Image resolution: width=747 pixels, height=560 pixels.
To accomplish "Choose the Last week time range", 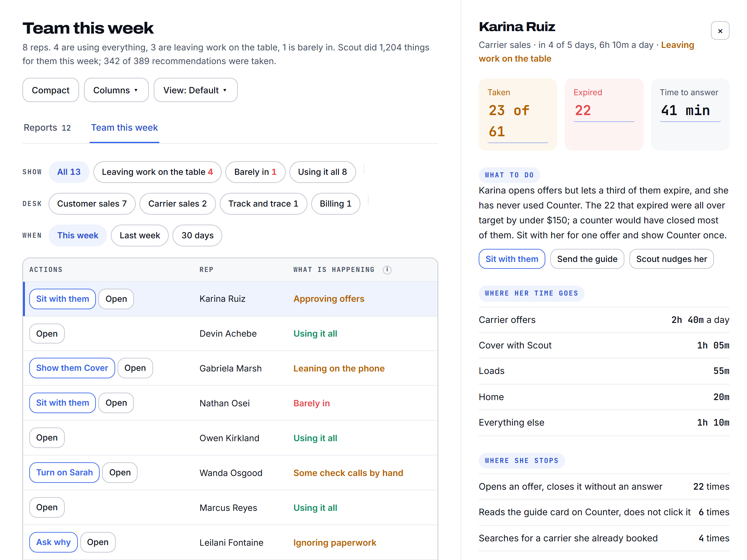I will [140, 236].
